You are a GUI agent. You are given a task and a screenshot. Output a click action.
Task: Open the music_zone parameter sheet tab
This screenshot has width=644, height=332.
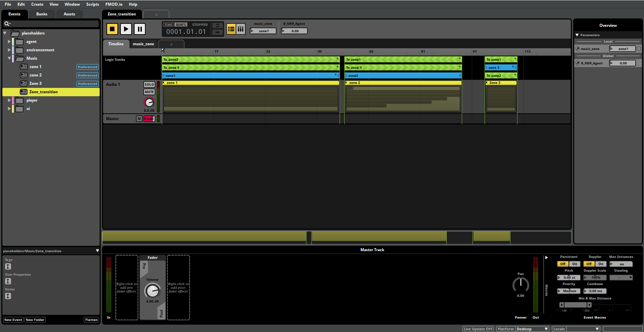point(144,44)
